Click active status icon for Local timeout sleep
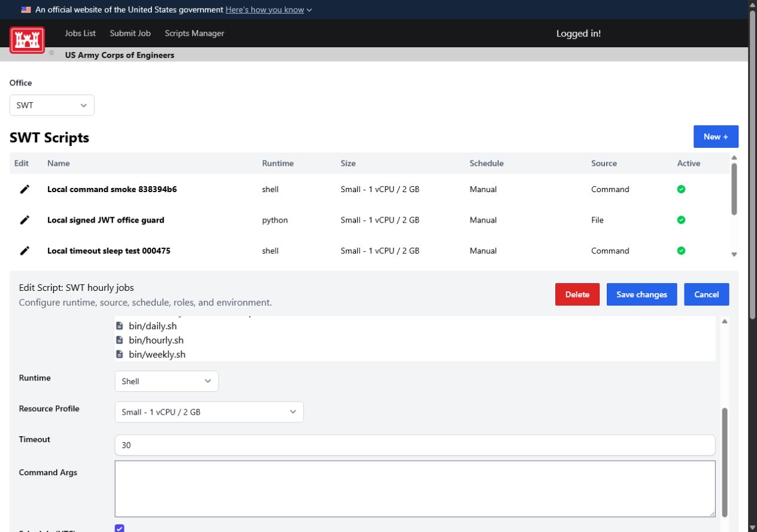 coord(681,251)
